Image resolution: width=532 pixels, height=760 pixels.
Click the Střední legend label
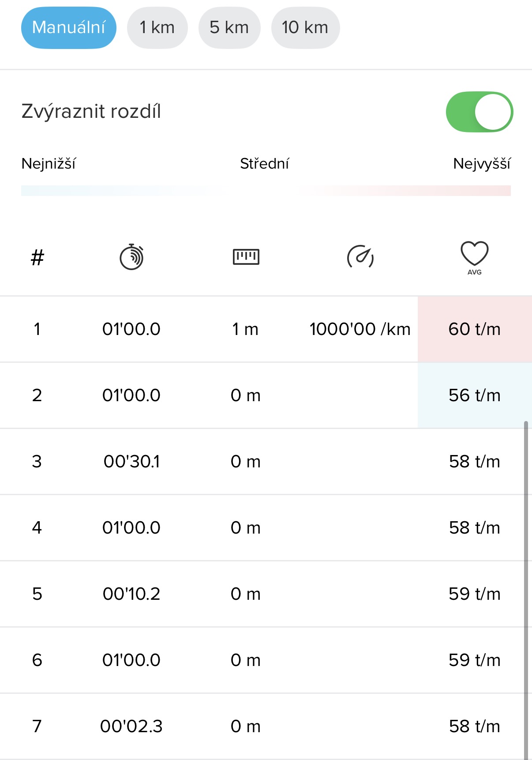pyautogui.click(x=265, y=164)
